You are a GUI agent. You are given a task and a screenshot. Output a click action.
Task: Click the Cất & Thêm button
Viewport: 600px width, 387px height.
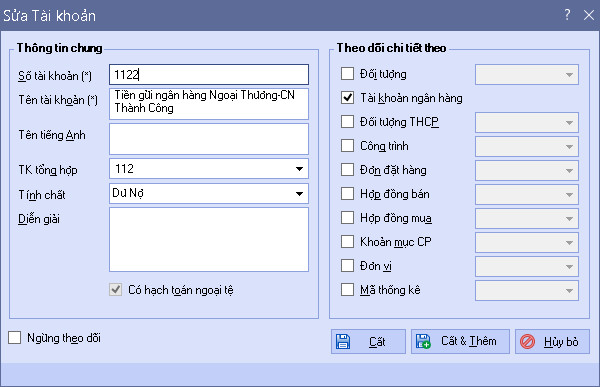point(460,341)
